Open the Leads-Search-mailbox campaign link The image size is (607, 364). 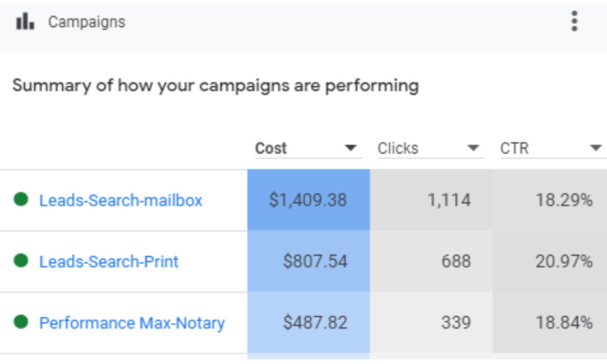click(121, 201)
